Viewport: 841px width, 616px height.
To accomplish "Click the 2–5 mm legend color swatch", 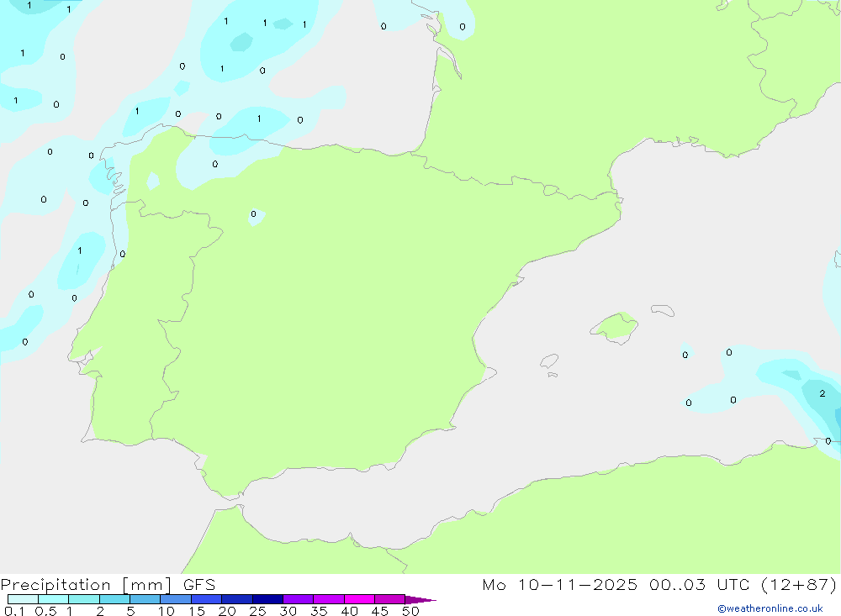I will coord(114,599).
